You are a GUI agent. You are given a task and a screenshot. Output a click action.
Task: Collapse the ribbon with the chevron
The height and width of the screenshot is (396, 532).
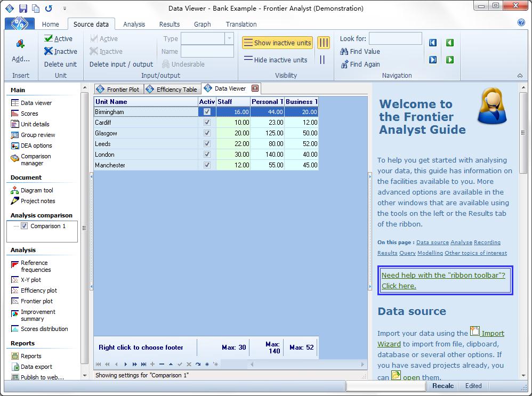coord(520,76)
